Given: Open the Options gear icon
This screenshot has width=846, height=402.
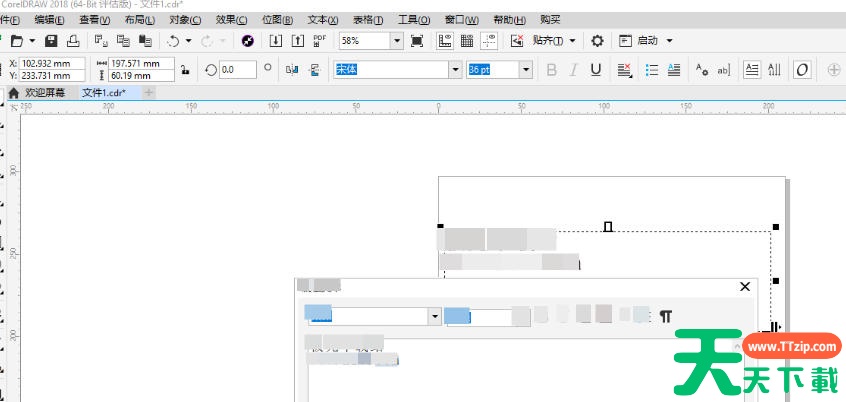Looking at the screenshot, I should 597,41.
